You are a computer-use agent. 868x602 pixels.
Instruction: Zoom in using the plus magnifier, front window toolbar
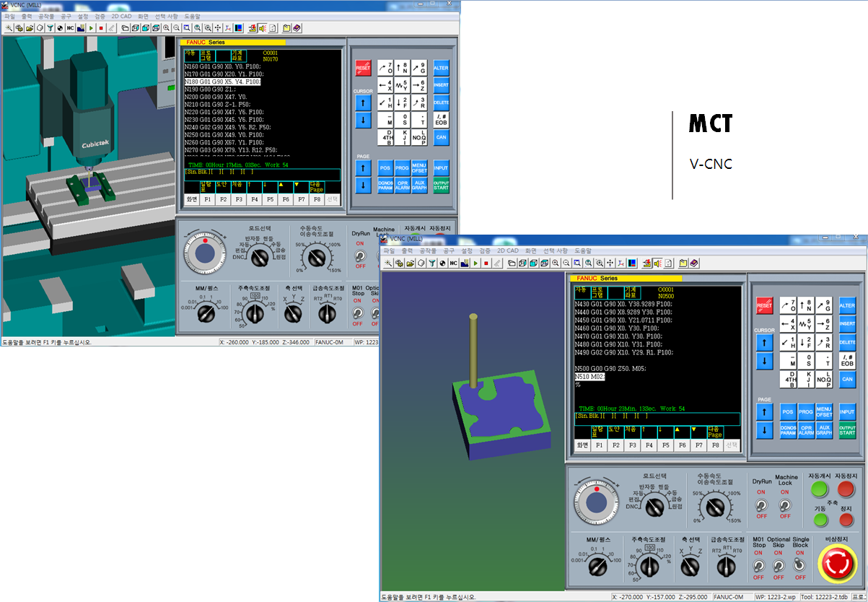coord(556,263)
